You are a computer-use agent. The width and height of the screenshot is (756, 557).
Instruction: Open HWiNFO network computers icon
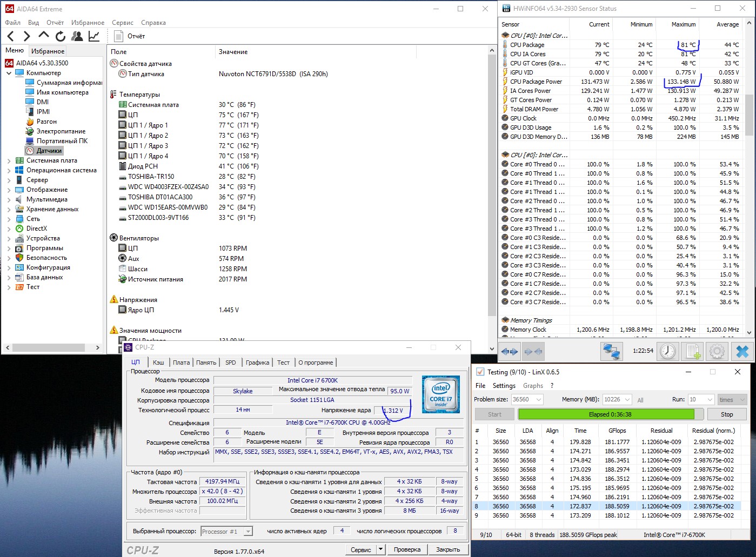click(611, 351)
